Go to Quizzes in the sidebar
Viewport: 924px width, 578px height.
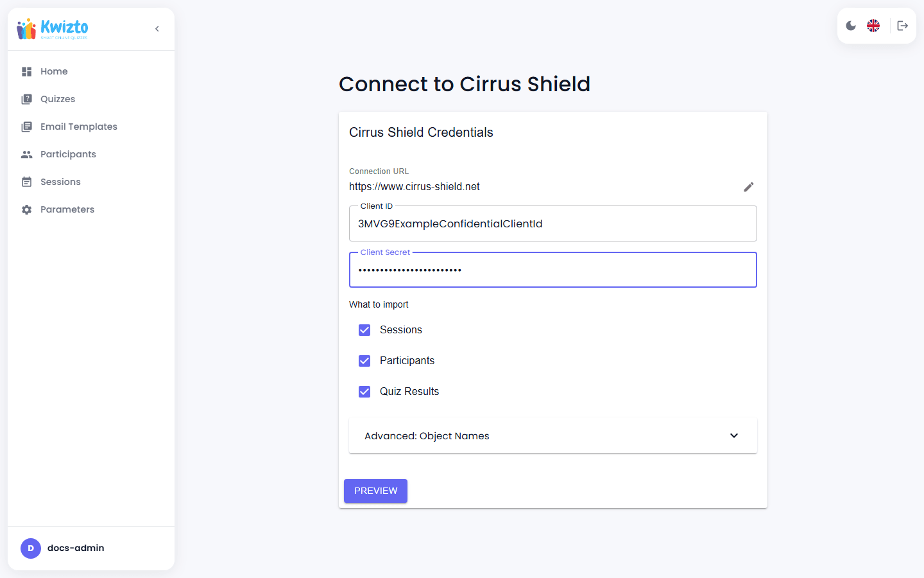(x=91, y=99)
